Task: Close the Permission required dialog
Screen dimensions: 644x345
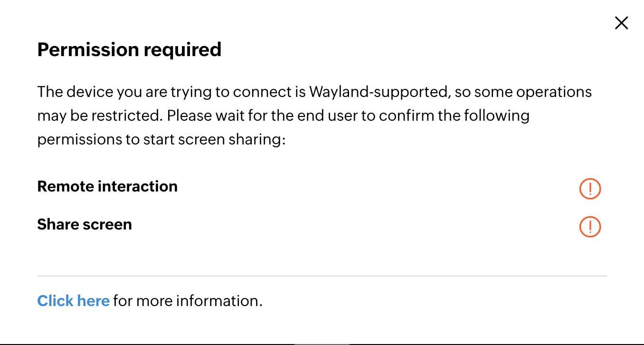Action: click(621, 23)
